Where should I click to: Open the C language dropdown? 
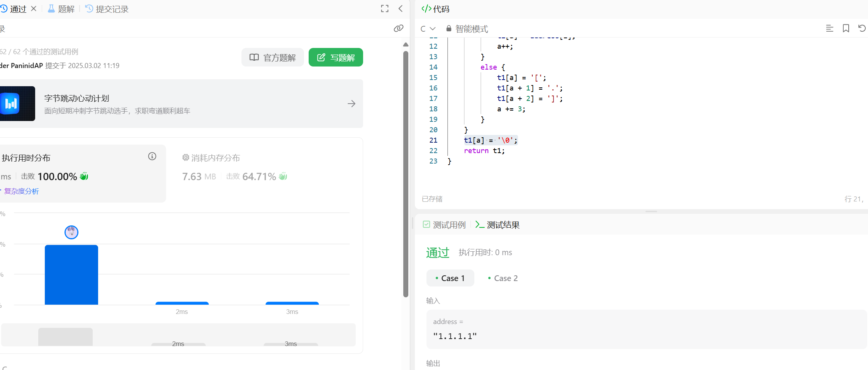(x=428, y=29)
